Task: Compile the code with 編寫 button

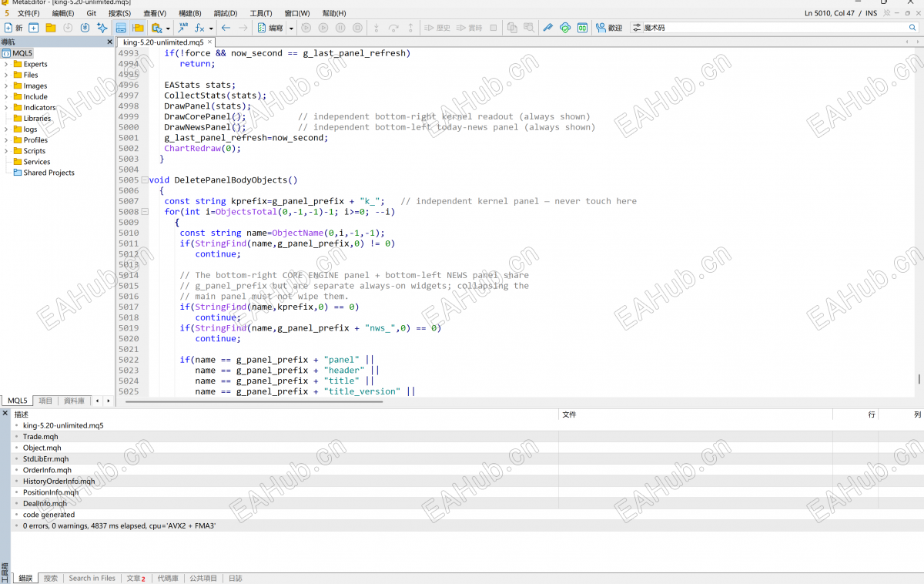Action: coord(270,28)
